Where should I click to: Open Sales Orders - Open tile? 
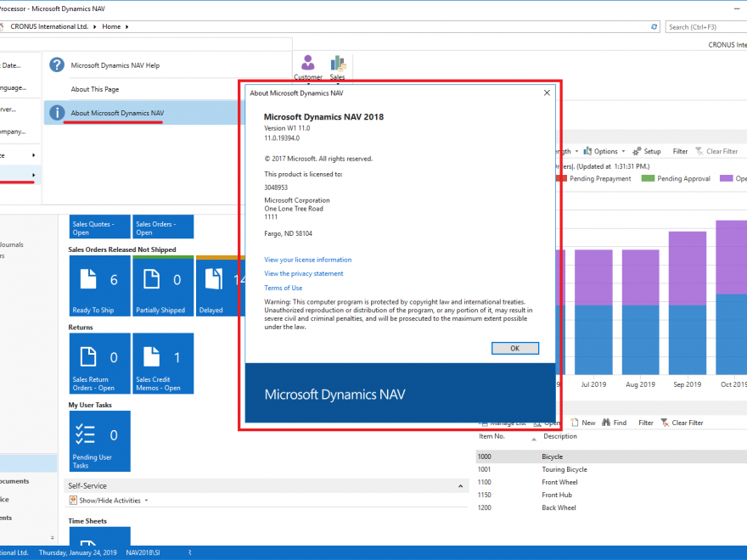click(163, 227)
